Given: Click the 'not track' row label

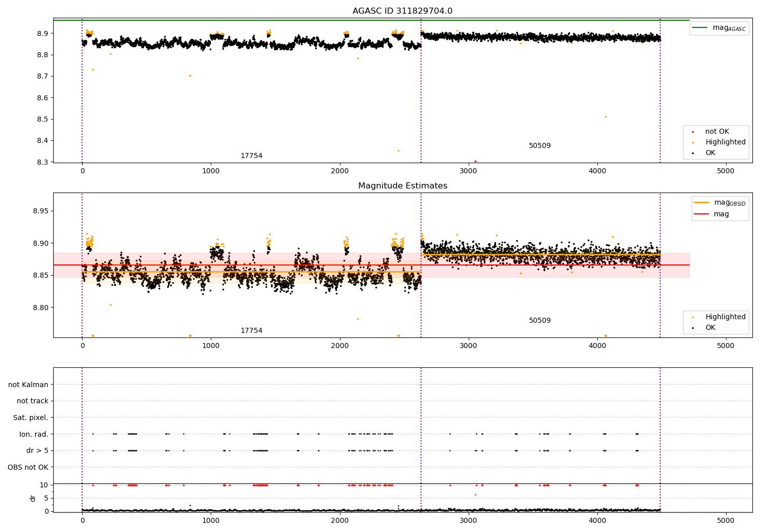Looking at the screenshot, I should [x=32, y=401].
